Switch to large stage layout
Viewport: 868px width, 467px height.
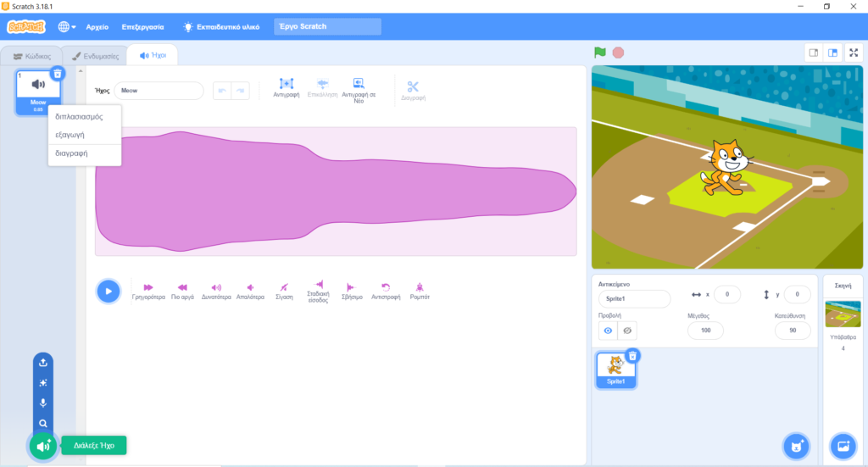click(832, 53)
